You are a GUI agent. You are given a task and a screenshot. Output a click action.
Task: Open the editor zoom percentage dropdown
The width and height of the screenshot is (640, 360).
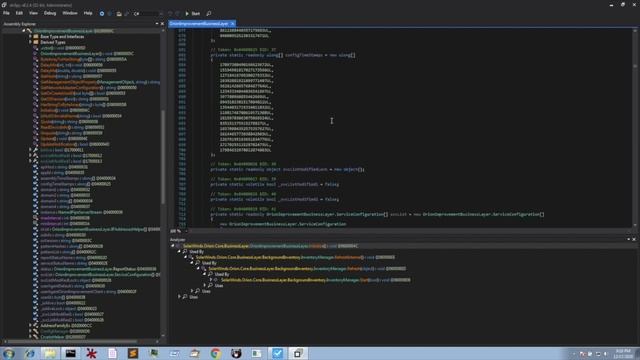(x=178, y=231)
